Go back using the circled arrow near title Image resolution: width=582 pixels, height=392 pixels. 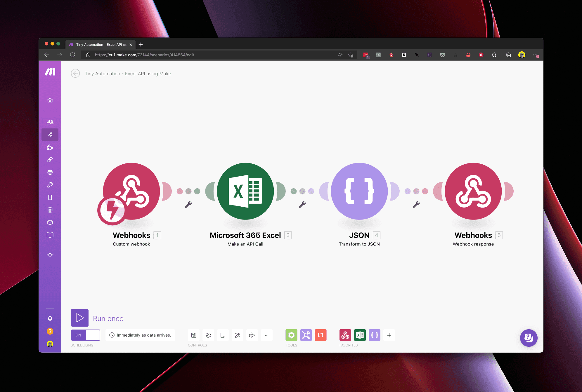tap(75, 73)
